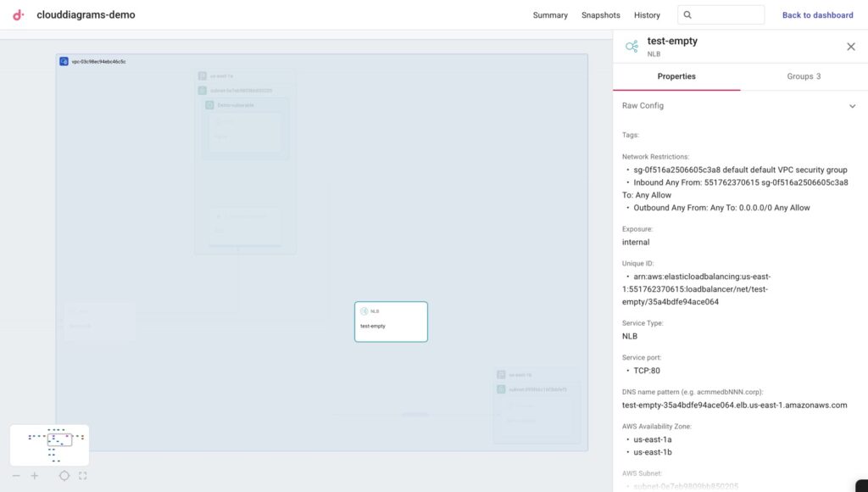The height and width of the screenshot is (492, 868).
Task: Click the NLB icon in panel header
Action: [632, 47]
